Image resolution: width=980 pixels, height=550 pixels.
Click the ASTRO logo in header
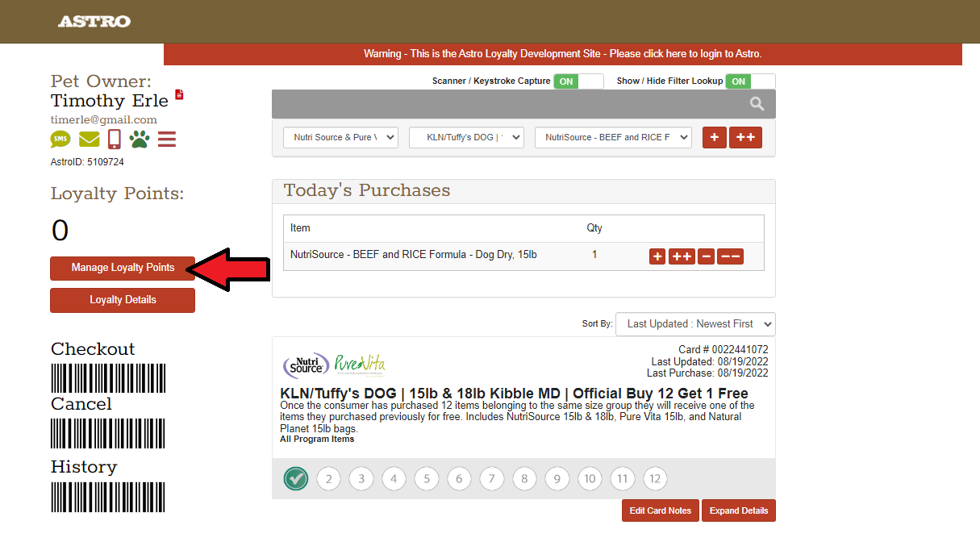point(94,22)
